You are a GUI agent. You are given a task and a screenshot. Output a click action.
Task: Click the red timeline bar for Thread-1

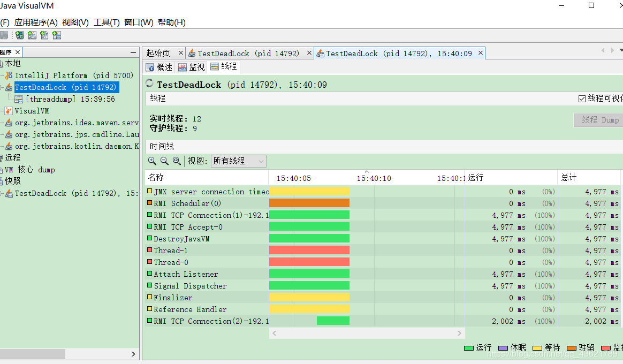point(309,251)
